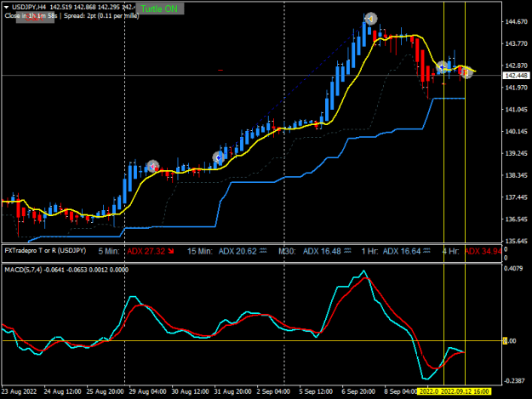
Task: Click the 135.645 price axis label
Action: (517, 241)
